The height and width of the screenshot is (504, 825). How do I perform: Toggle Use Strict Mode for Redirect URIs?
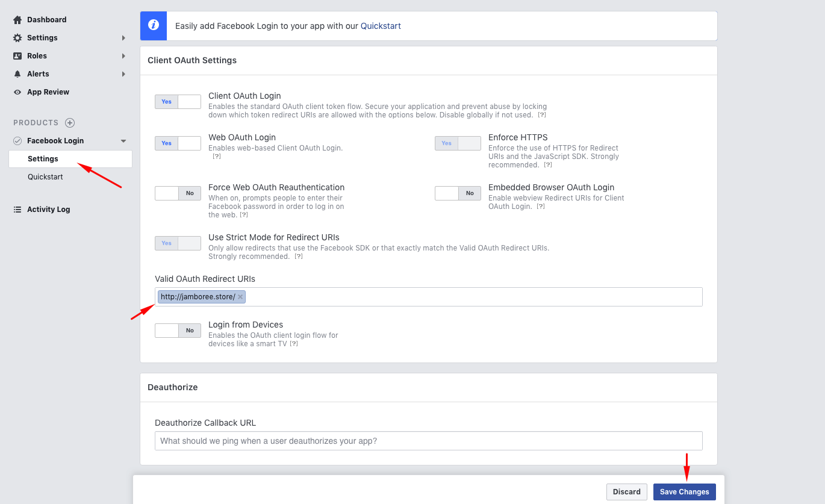[178, 243]
